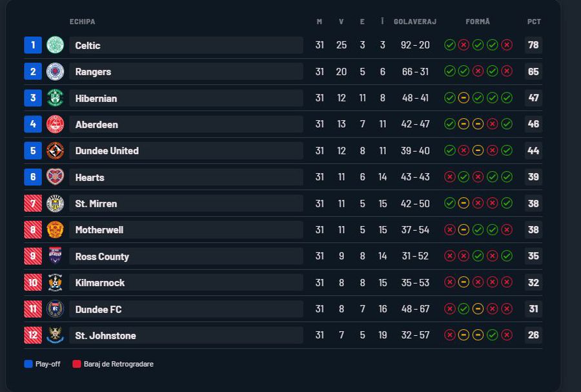Open the Dundee FC team row
The height and width of the screenshot is (392, 581).
283,309
